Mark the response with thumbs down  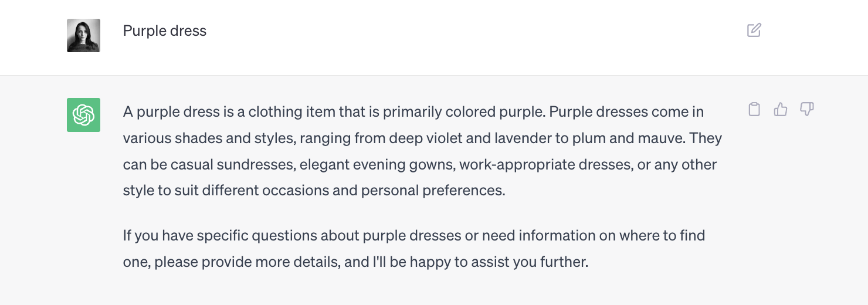[807, 109]
